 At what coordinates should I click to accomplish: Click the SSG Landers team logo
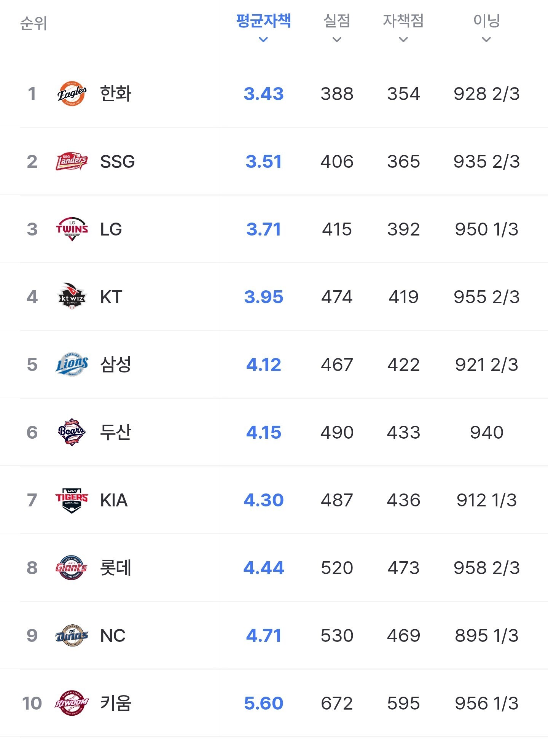pos(72,161)
